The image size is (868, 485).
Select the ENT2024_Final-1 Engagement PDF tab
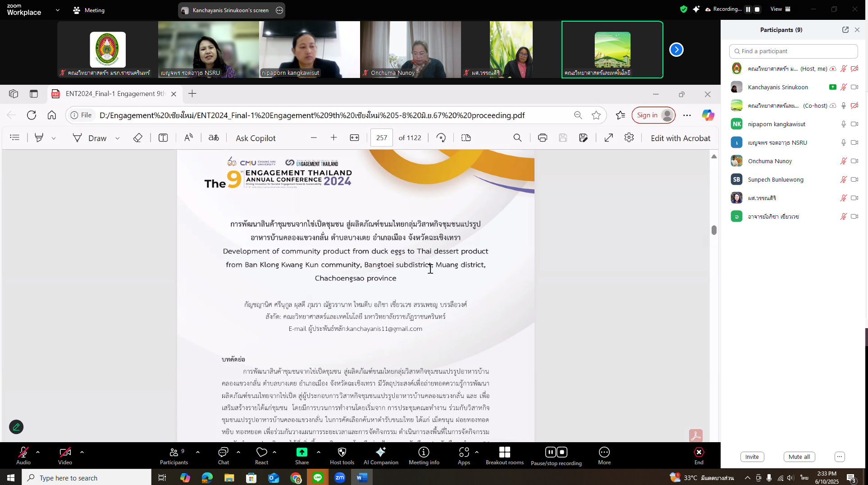[115, 94]
